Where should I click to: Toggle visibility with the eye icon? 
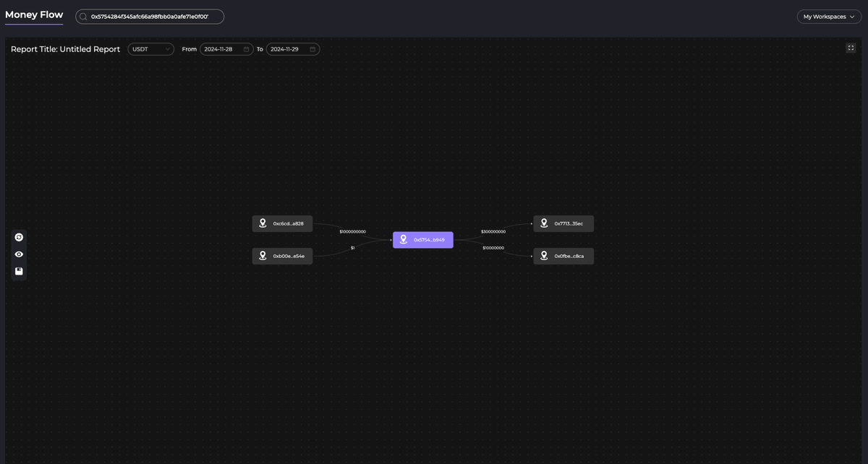[x=19, y=254]
